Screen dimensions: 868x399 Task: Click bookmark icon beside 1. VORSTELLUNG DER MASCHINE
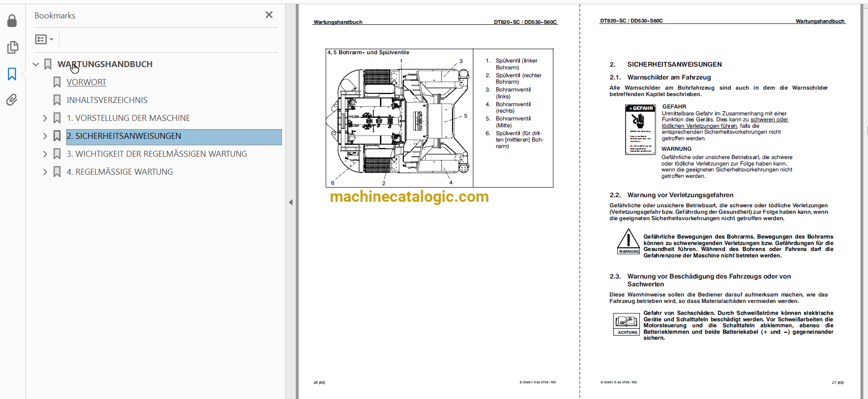coord(57,118)
